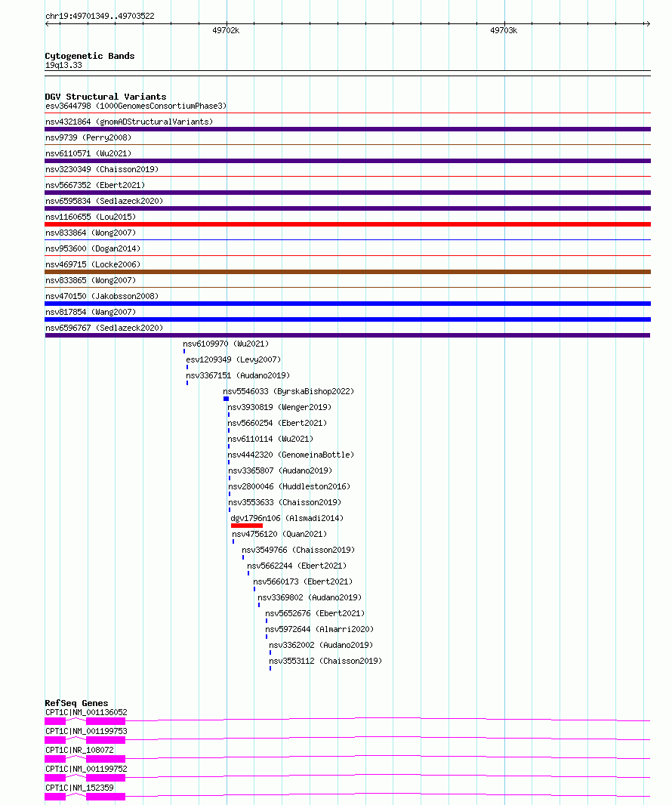Click nsv3369802 (Audano2019) label

[x=310, y=598]
